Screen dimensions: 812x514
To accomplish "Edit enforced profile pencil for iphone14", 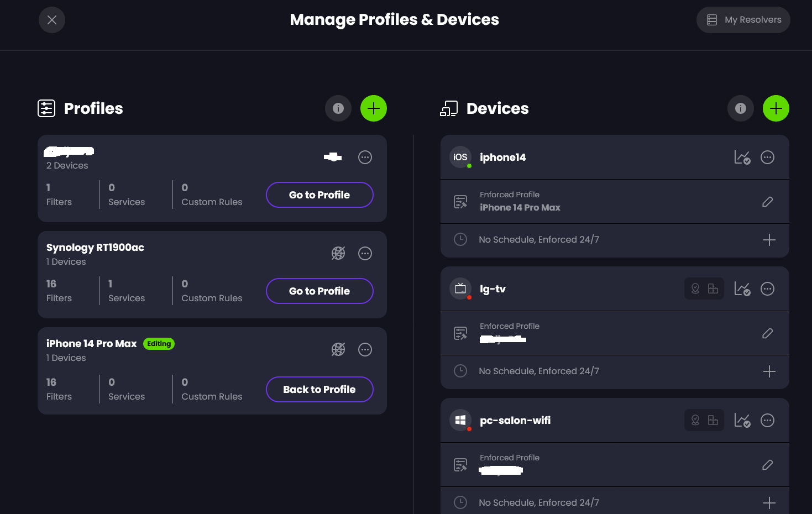I will click(768, 202).
